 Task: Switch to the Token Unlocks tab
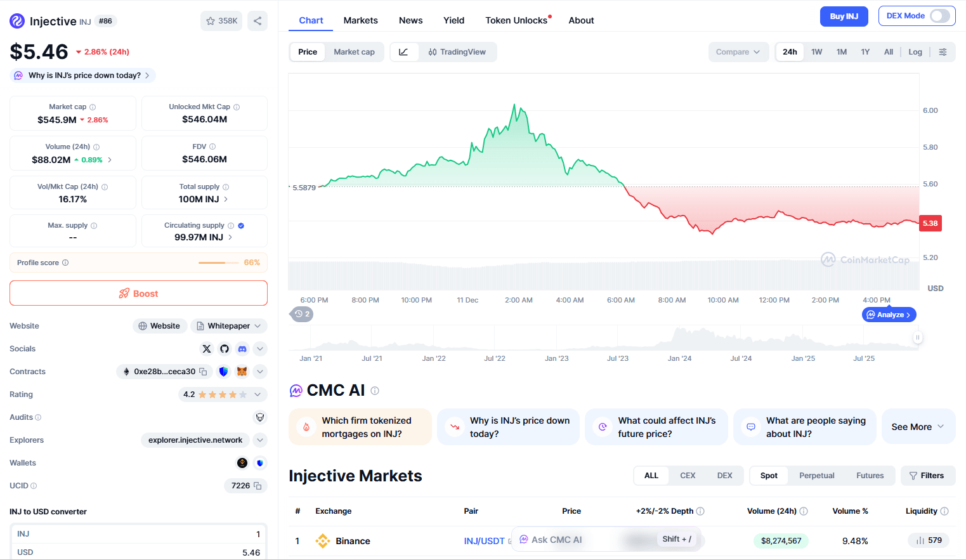coord(516,20)
